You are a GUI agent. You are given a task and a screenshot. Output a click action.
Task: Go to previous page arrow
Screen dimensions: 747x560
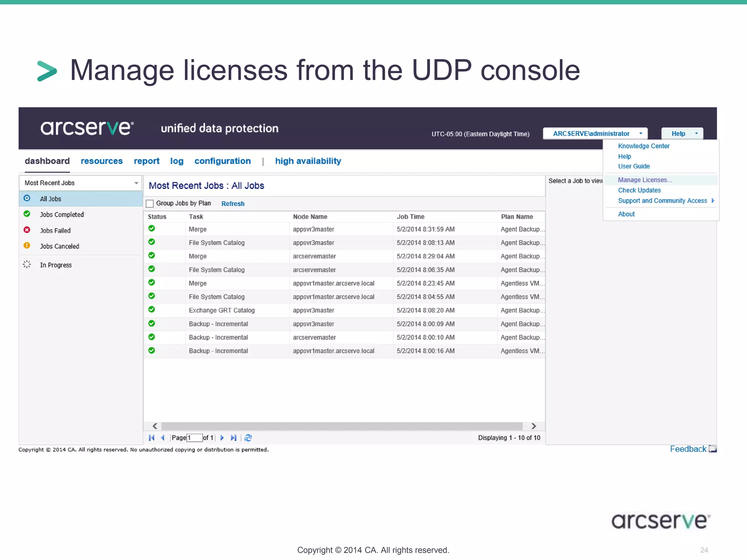[x=163, y=437]
